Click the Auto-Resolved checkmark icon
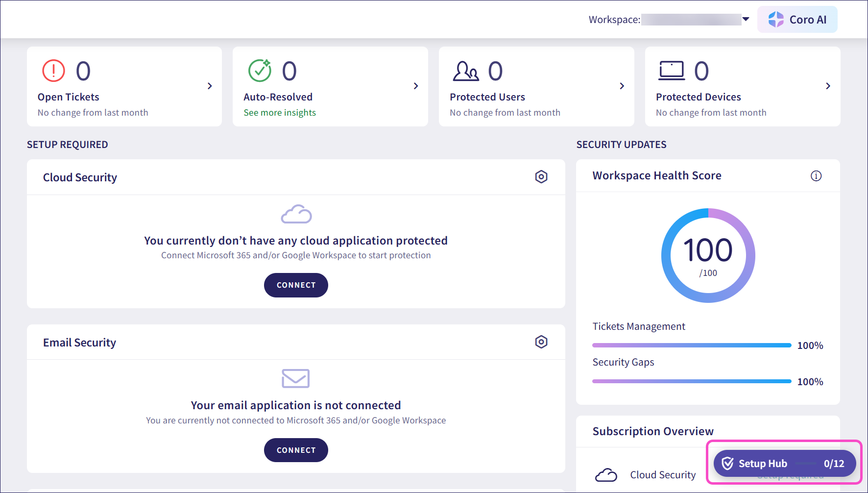Viewport: 868px width, 493px height. coord(260,71)
